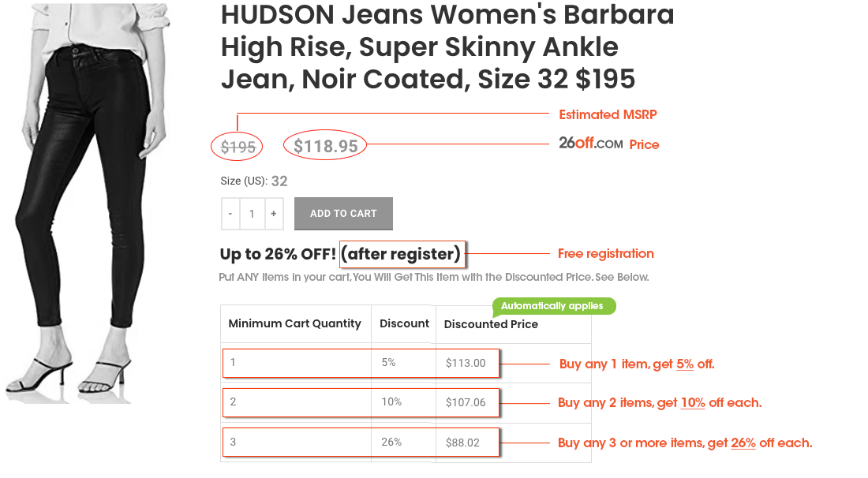Viewport: 868px width, 478px height.
Task: Click the plus quantity button
Action: pos(274,214)
